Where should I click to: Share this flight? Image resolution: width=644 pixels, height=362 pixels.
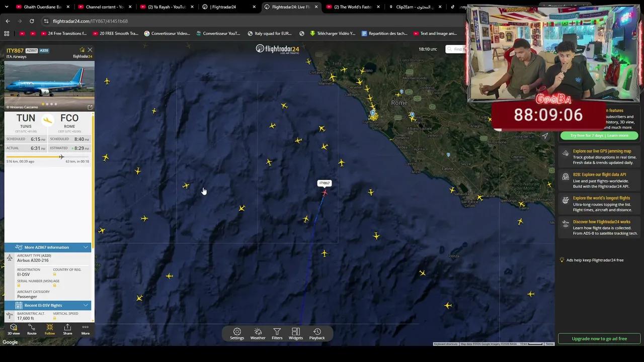click(x=67, y=329)
